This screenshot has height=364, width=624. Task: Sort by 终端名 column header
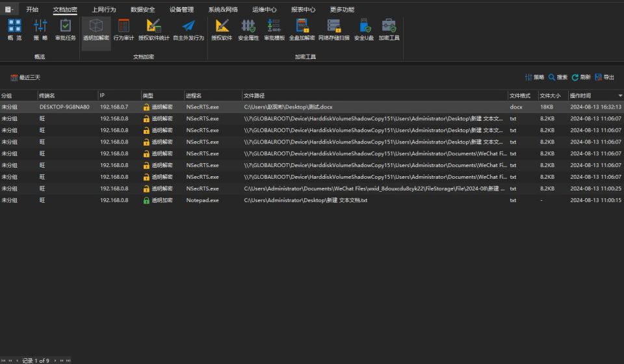tap(68, 96)
